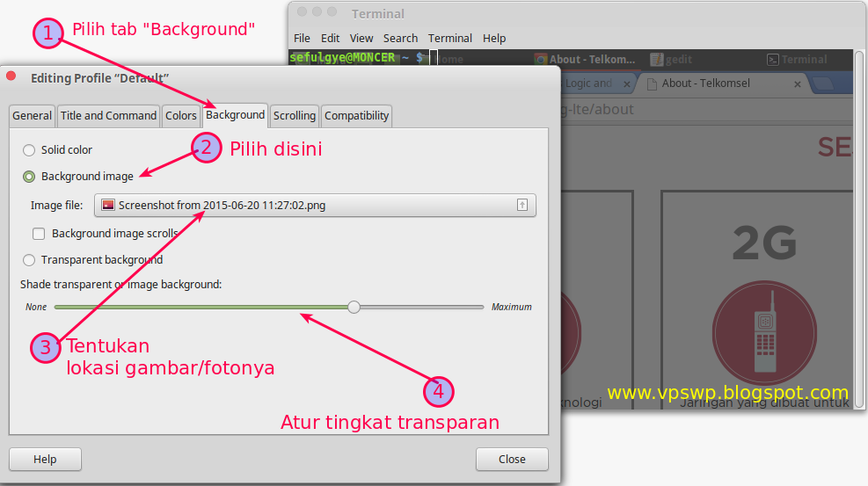Viewport: 868px width, 486px height.
Task: Choose the Background image radio option
Action: tap(29, 177)
